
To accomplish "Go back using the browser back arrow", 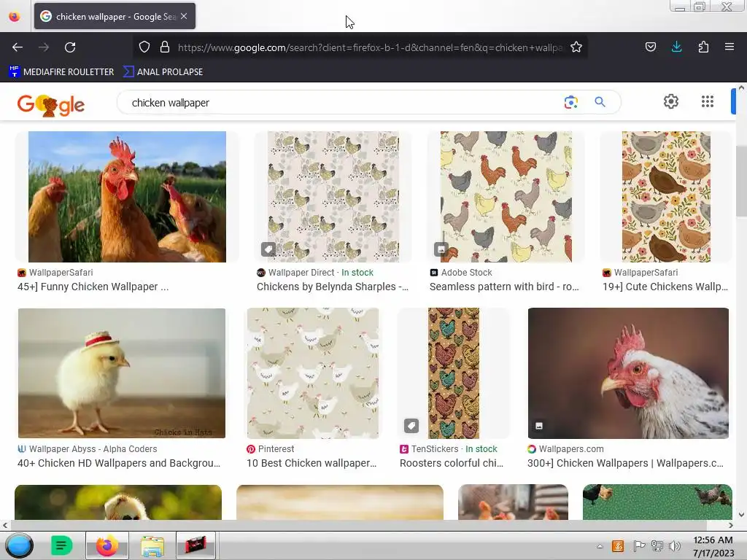I will (x=18, y=47).
